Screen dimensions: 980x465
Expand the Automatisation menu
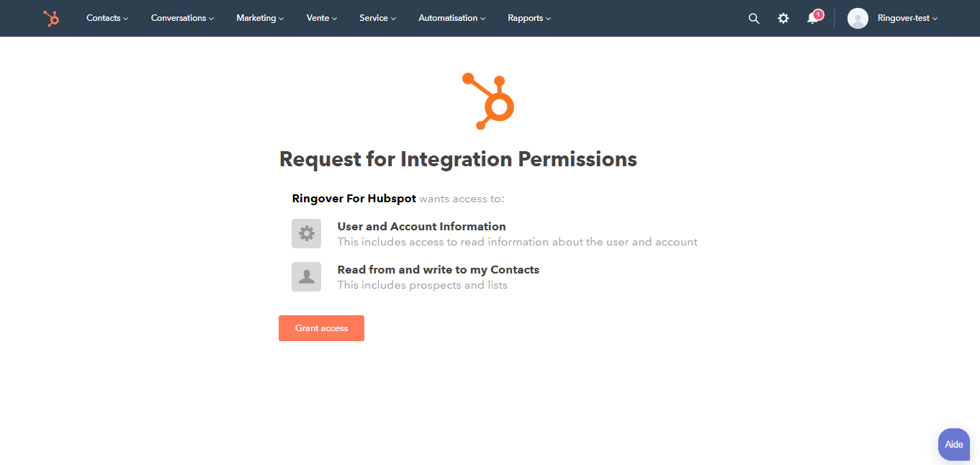coord(452,18)
